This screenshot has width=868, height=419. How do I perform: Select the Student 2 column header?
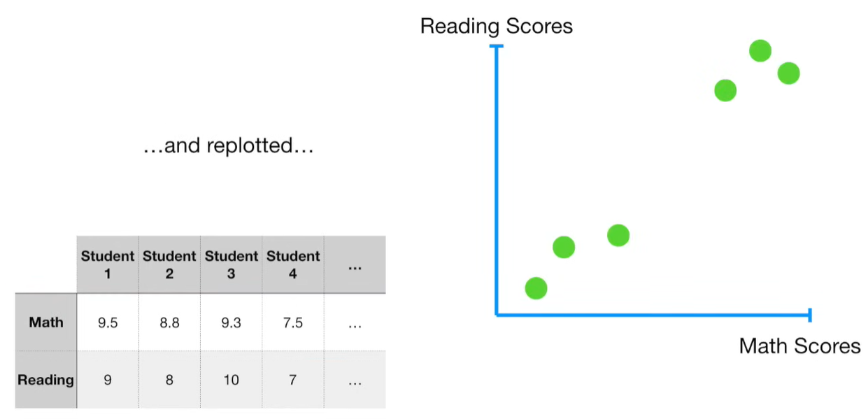click(x=169, y=264)
